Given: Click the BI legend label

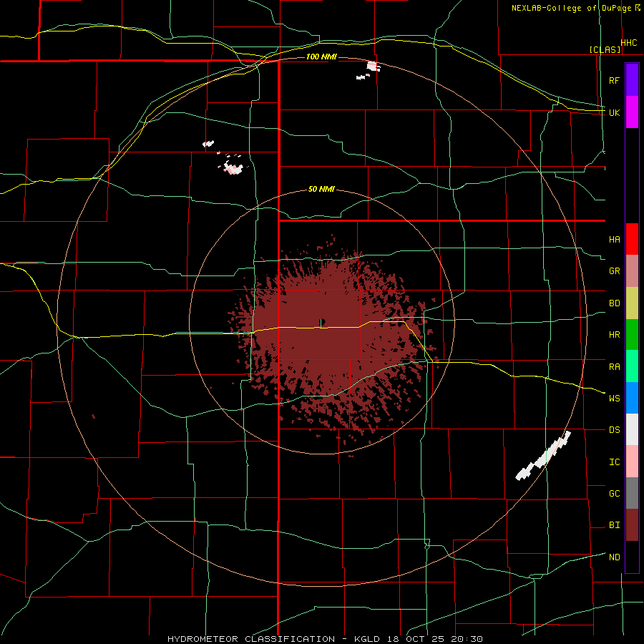Looking at the screenshot, I should tap(615, 525).
